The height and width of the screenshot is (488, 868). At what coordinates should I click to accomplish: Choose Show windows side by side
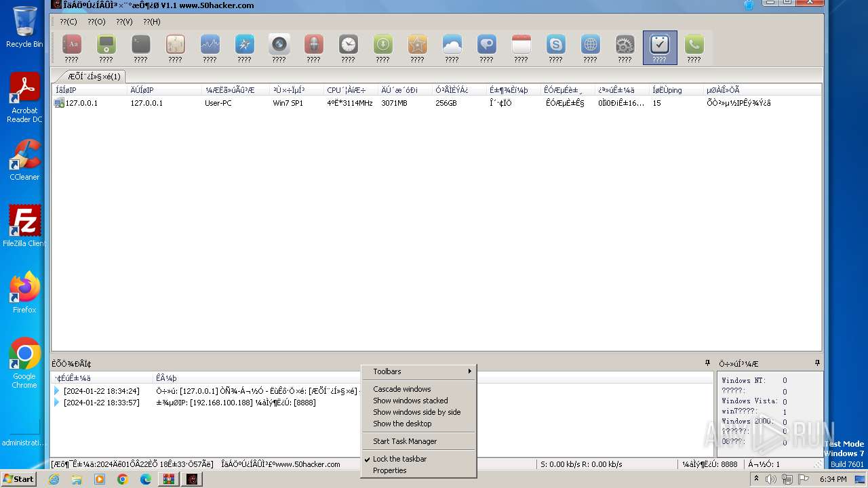pyautogui.click(x=416, y=412)
